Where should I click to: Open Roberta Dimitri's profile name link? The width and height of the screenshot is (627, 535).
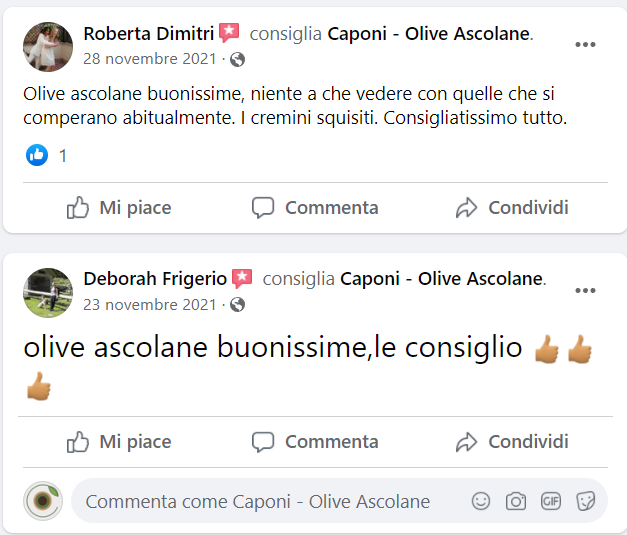tap(149, 34)
